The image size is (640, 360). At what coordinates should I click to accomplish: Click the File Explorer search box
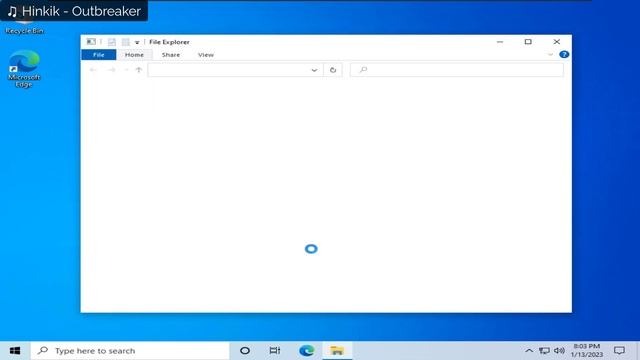pyautogui.click(x=457, y=70)
